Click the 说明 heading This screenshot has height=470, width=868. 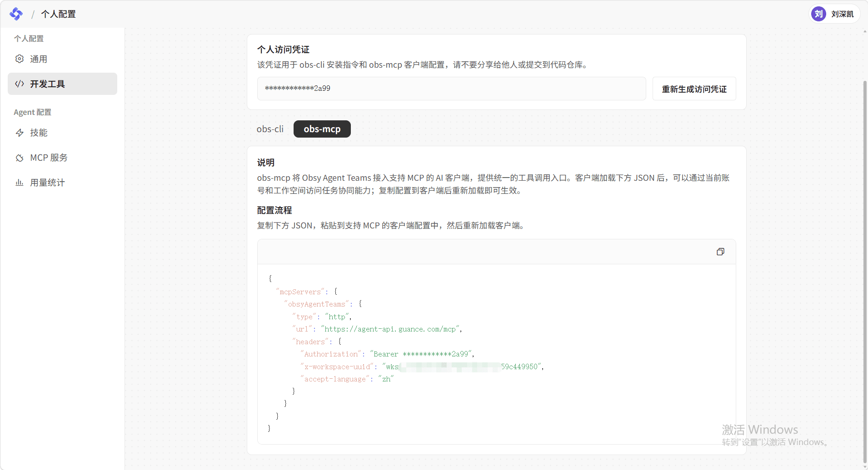tap(265, 163)
